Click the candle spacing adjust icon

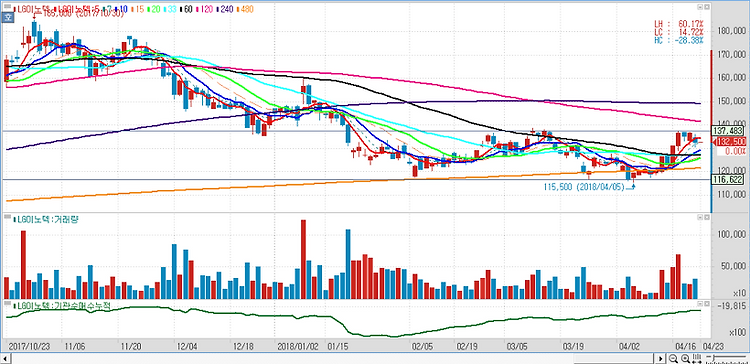click(x=697, y=358)
